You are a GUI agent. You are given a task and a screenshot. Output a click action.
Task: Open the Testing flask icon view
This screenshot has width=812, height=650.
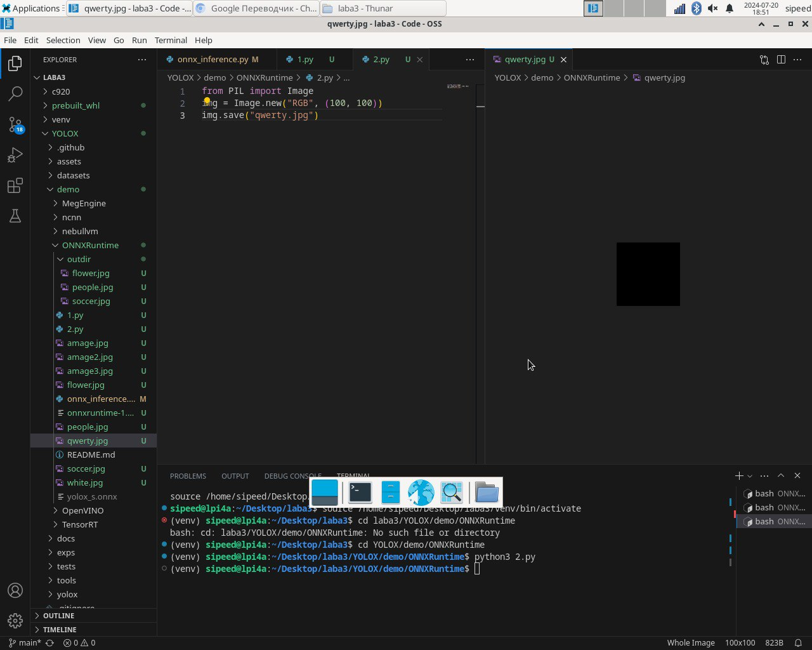[x=15, y=216]
